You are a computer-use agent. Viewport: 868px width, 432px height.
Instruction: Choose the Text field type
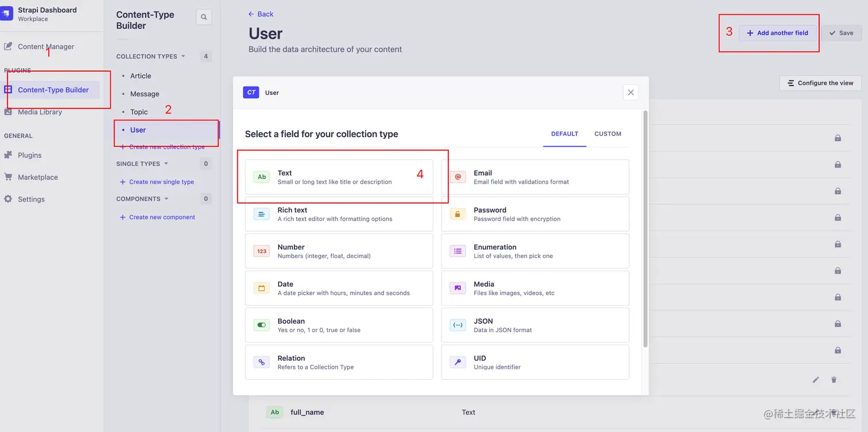tap(339, 177)
